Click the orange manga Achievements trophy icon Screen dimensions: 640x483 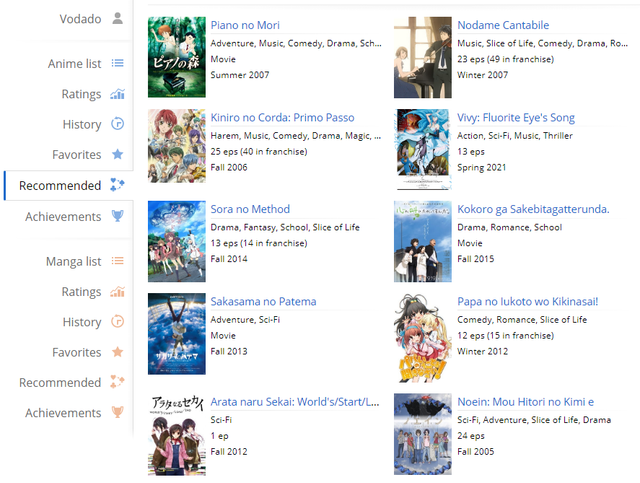[x=118, y=412]
